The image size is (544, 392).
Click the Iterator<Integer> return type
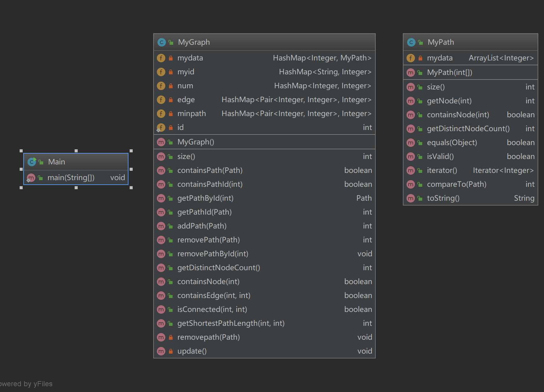pyautogui.click(x=504, y=170)
